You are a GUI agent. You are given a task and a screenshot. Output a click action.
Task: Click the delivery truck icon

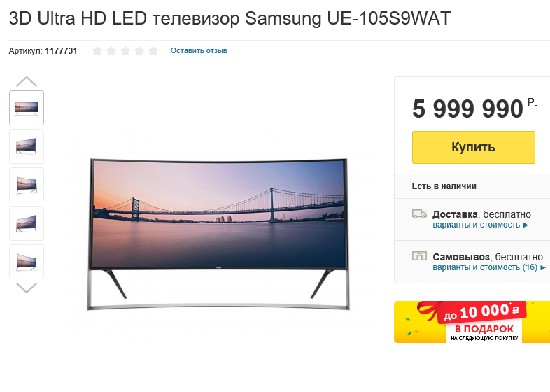419,213
